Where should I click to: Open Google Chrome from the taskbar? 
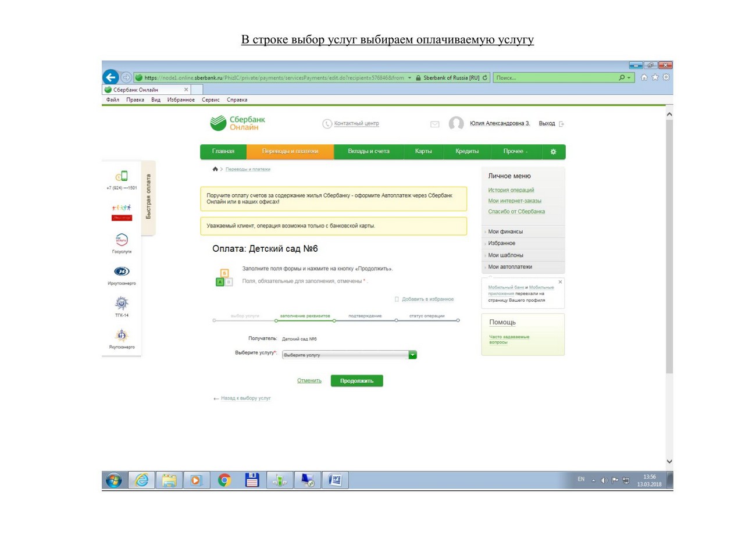pos(224,480)
